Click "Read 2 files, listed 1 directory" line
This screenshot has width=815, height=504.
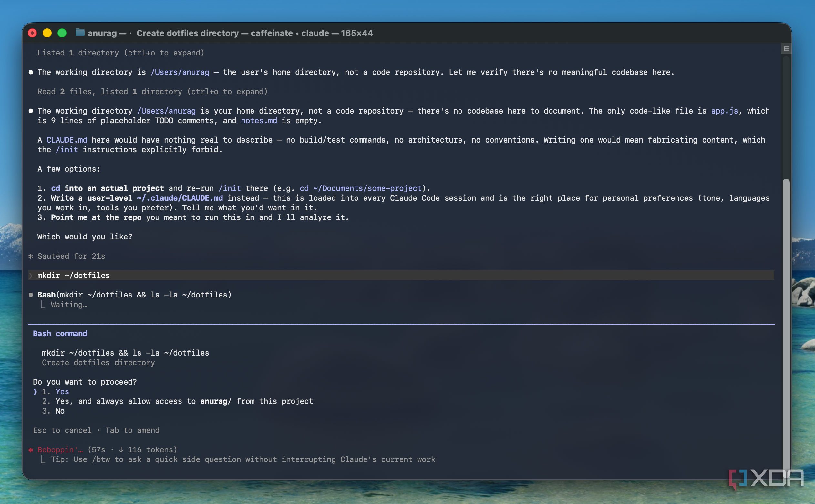point(152,92)
